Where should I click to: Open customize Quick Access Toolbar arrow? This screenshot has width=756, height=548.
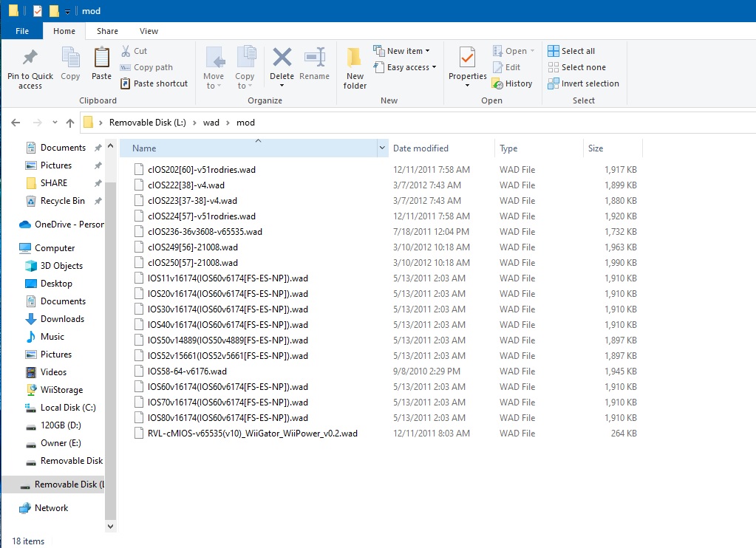click(67, 11)
